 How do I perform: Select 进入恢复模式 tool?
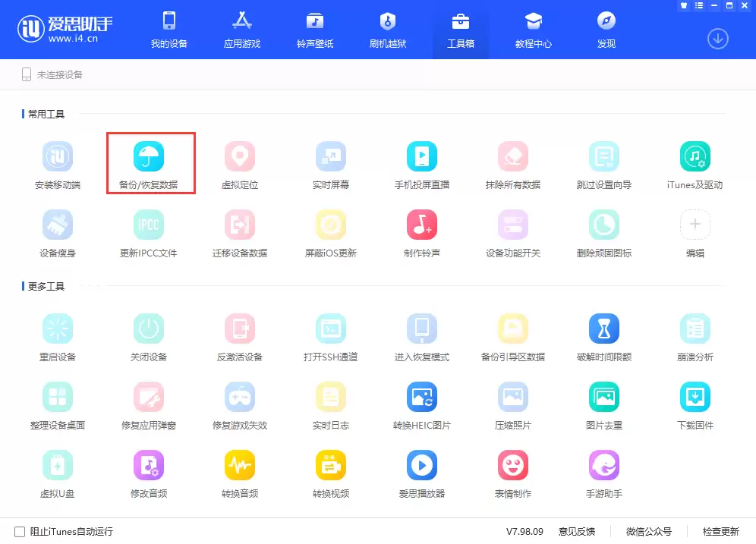pos(422,338)
